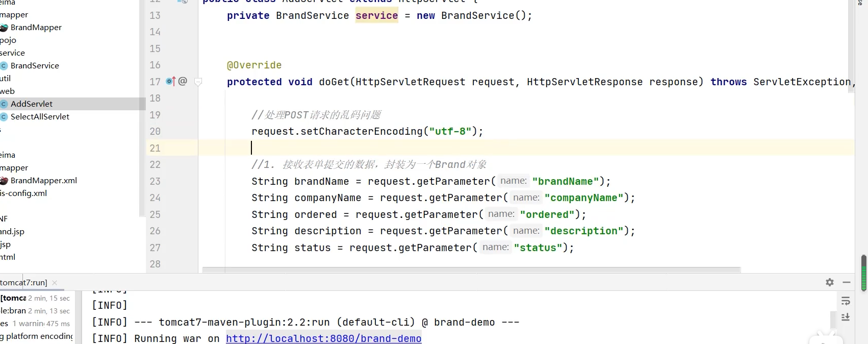This screenshot has height=344, width=868.
Task: Select SelectAllServlet in the project tree
Action: pyautogui.click(x=40, y=116)
